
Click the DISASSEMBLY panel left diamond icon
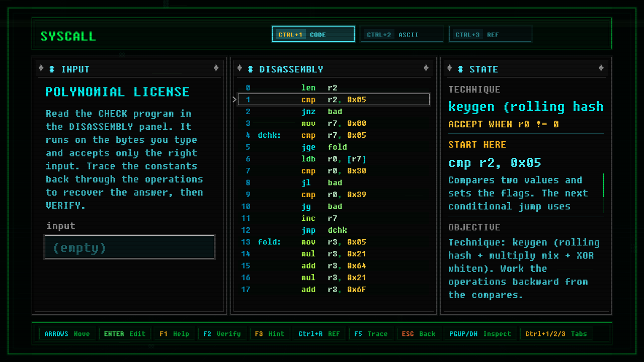pyautogui.click(x=240, y=68)
